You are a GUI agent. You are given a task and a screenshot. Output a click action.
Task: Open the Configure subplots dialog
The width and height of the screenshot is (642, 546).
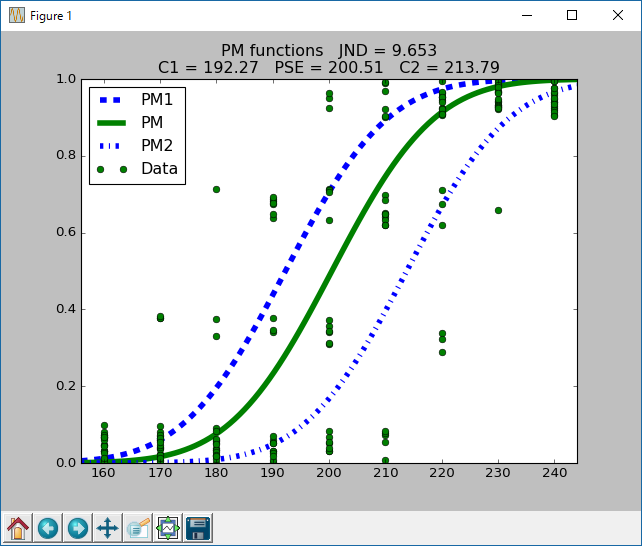click(167, 527)
